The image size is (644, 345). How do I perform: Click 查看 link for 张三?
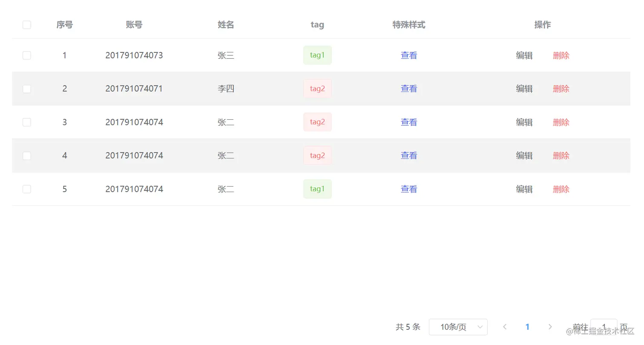(x=409, y=55)
